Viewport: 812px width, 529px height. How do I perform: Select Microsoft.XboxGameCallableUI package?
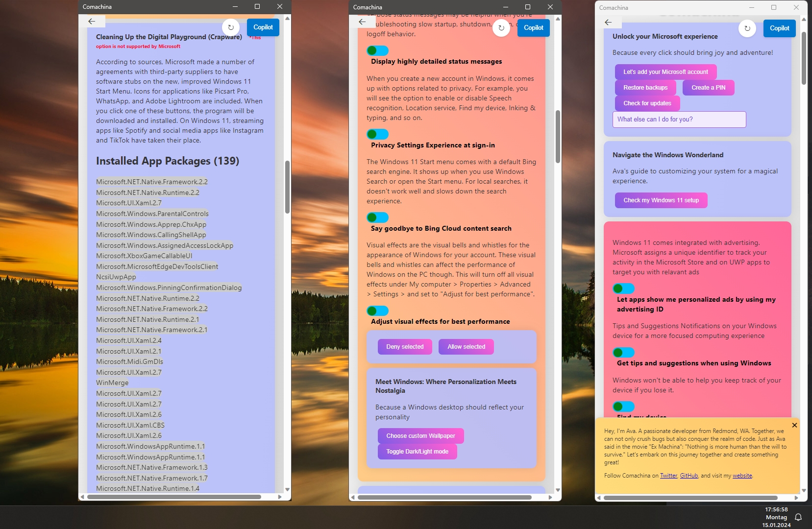click(x=144, y=256)
